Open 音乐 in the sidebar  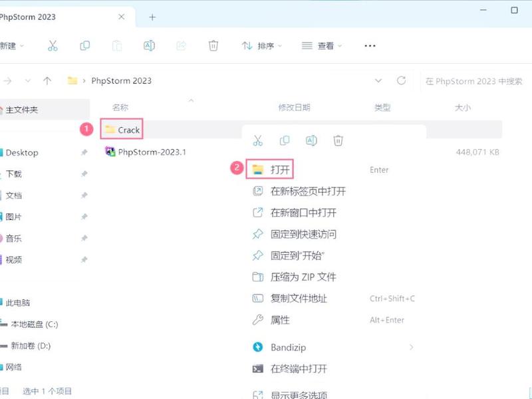13,238
